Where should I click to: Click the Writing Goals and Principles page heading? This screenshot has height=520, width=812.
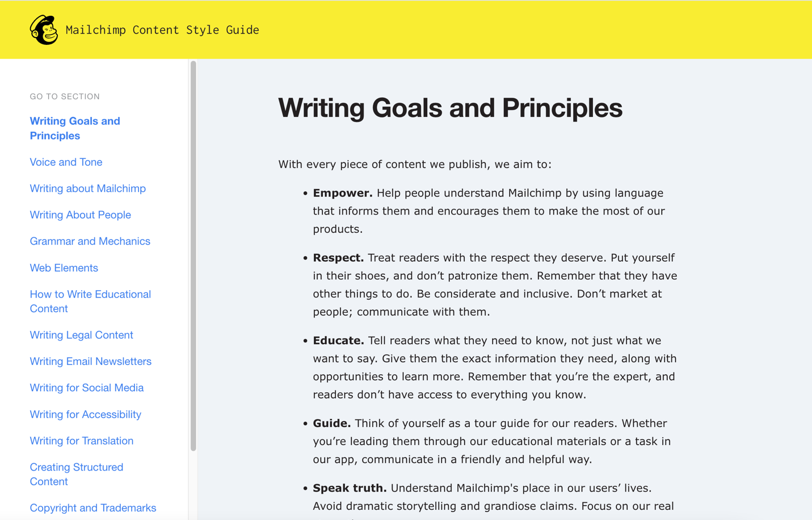click(450, 108)
